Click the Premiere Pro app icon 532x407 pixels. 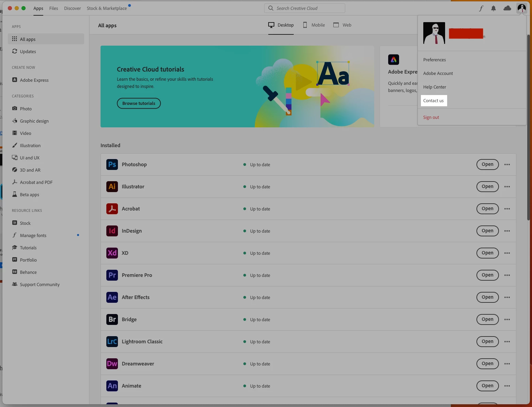click(112, 275)
